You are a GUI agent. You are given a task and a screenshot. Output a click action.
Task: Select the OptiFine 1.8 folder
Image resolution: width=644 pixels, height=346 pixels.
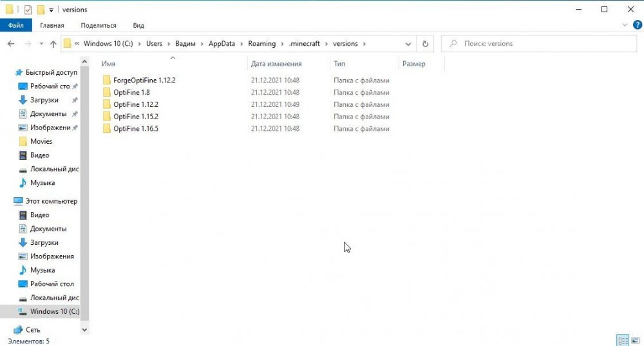(x=131, y=92)
